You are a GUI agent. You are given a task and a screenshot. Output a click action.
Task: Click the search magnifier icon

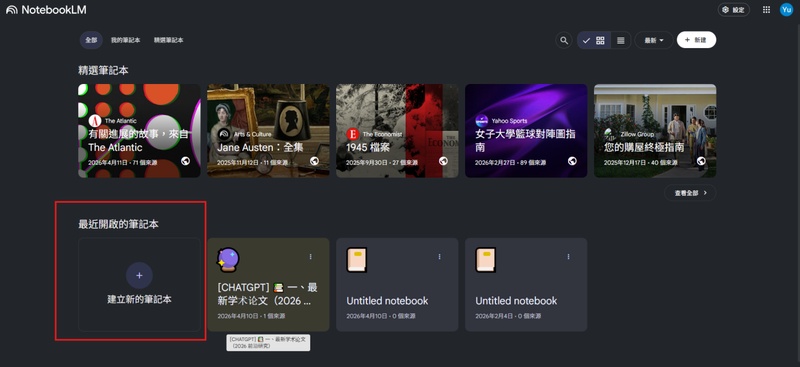[x=564, y=40]
